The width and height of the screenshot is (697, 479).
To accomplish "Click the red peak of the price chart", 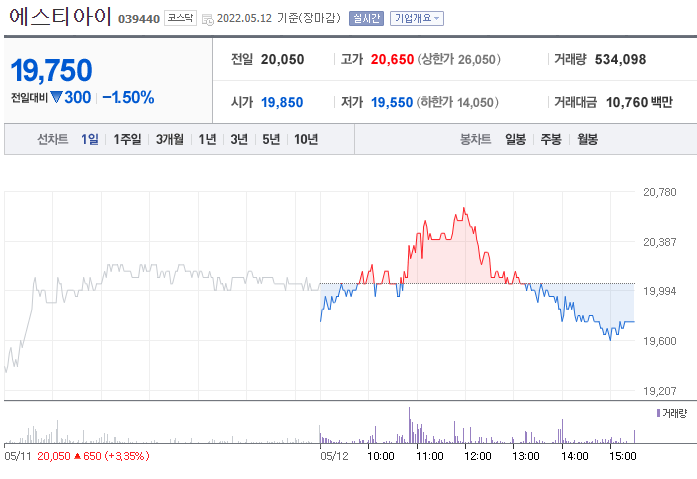I will tap(464, 208).
